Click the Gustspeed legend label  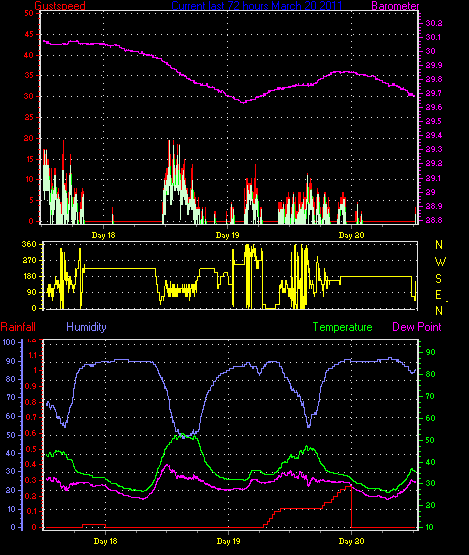coord(60,6)
